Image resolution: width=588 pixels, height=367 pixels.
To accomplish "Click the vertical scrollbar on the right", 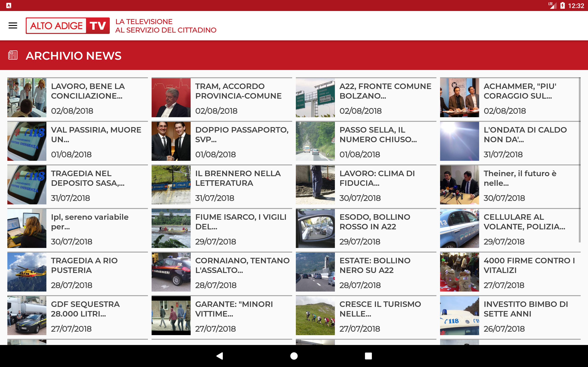I will pyautogui.click(x=580, y=160).
